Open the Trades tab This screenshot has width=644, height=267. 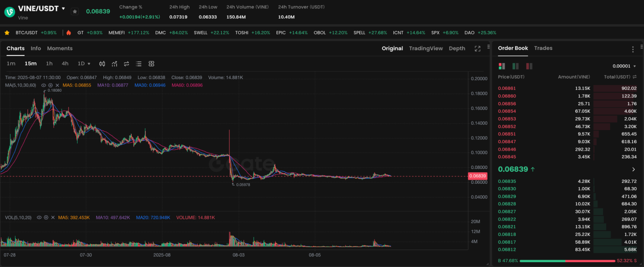coord(543,48)
